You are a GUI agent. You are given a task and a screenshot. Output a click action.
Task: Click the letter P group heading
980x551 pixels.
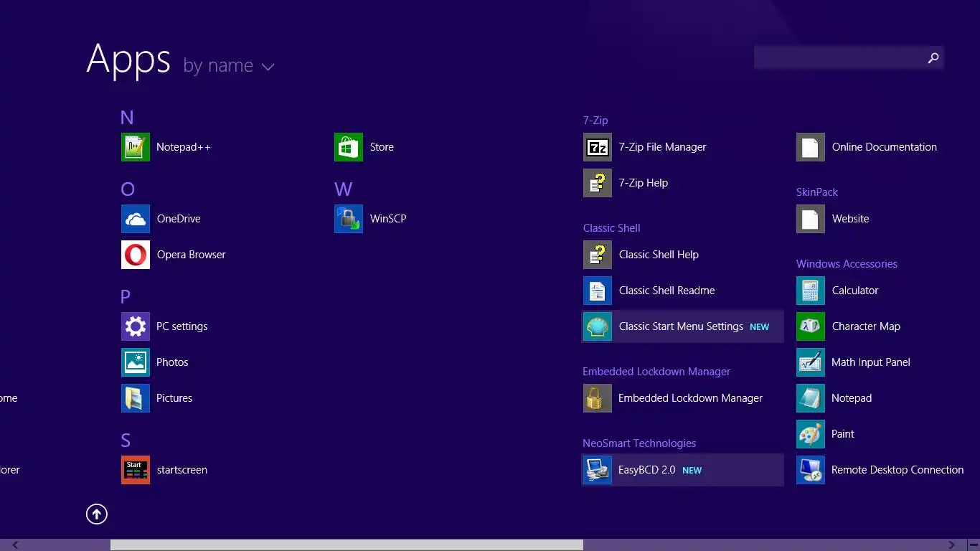coord(126,297)
